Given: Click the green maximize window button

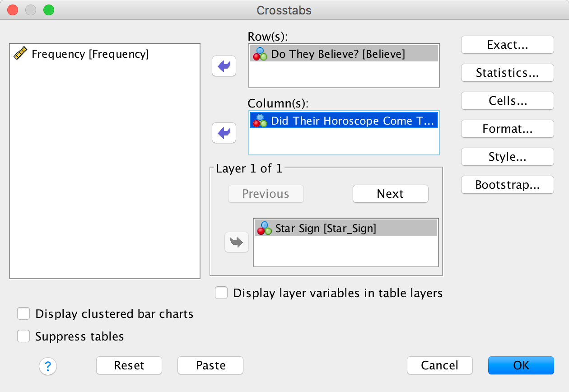Looking at the screenshot, I should pos(48,10).
